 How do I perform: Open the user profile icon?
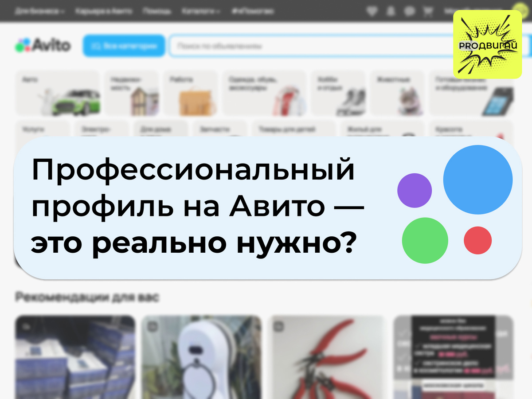(391, 11)
